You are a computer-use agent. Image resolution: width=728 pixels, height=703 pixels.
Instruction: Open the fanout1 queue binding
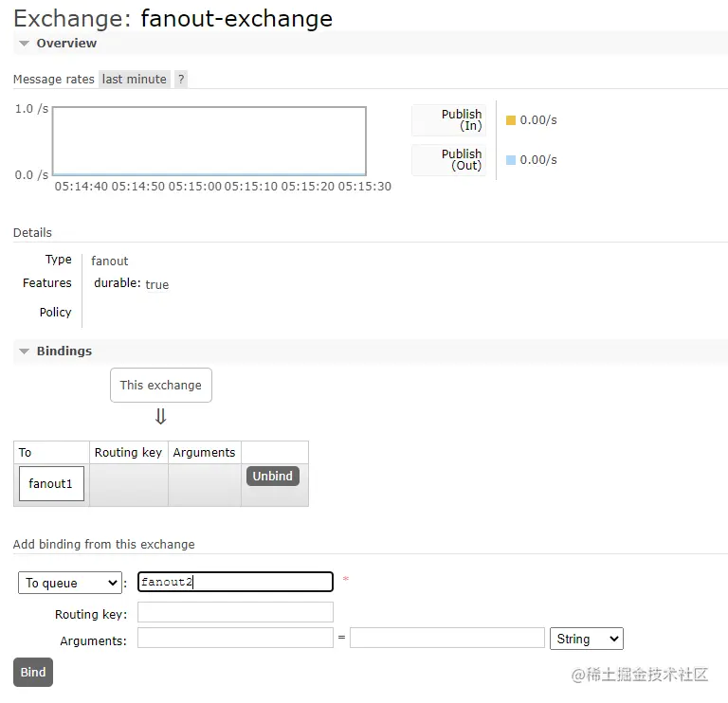pos(51,483)
